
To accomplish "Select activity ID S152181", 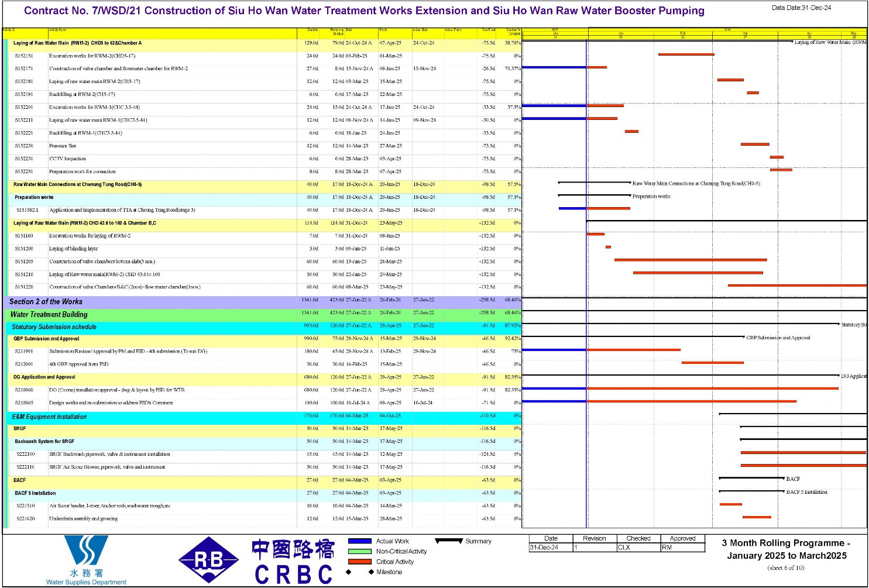I will (24, 82).
